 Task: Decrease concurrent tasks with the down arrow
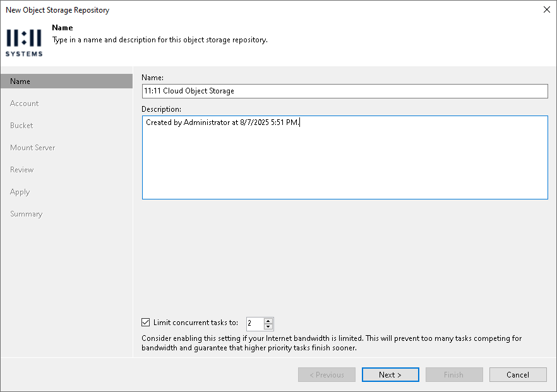(268, 327)
